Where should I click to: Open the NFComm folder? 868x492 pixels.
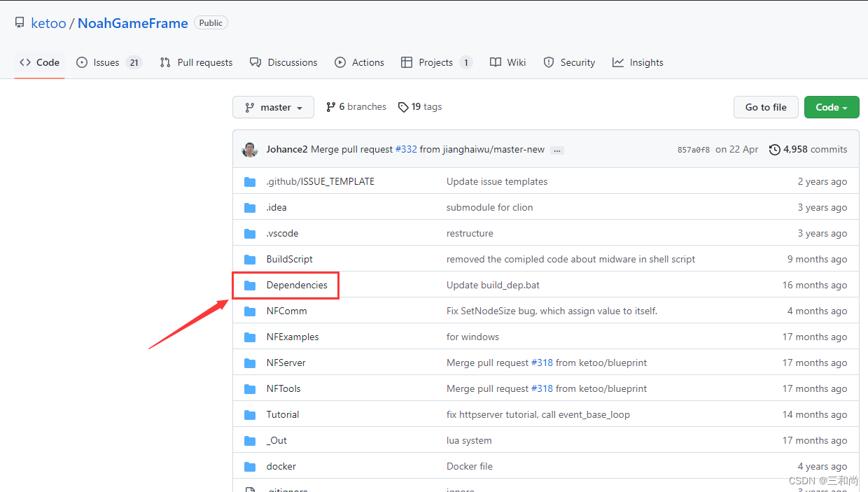[x=286, y=311]
